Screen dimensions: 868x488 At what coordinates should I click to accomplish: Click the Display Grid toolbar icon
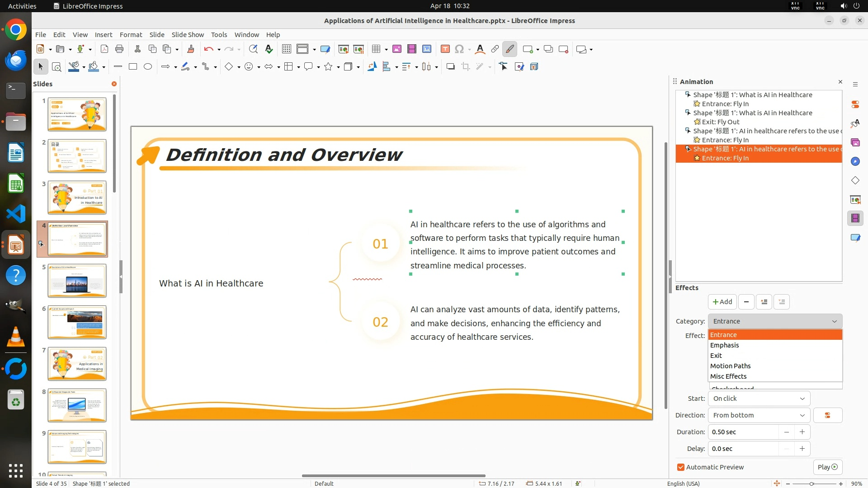coord(287,49)
